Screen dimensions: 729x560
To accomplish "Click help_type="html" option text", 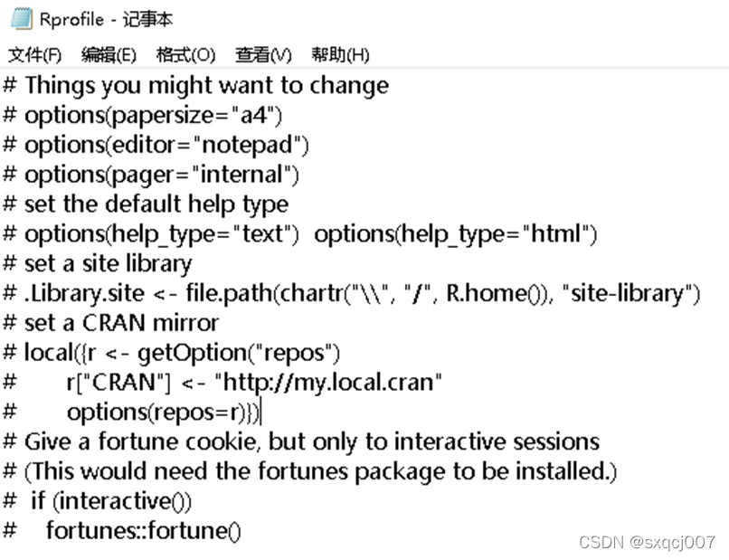I will pos(456,234).
